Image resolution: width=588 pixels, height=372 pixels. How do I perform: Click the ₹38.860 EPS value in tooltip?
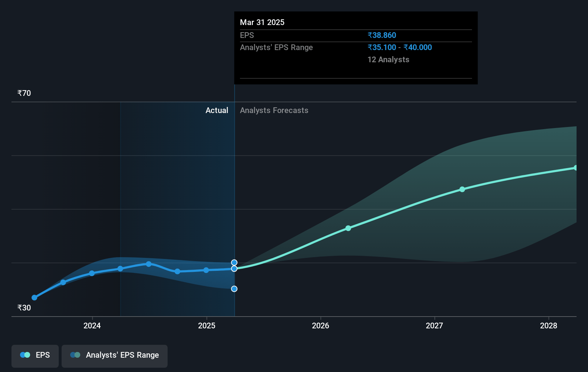382,35
